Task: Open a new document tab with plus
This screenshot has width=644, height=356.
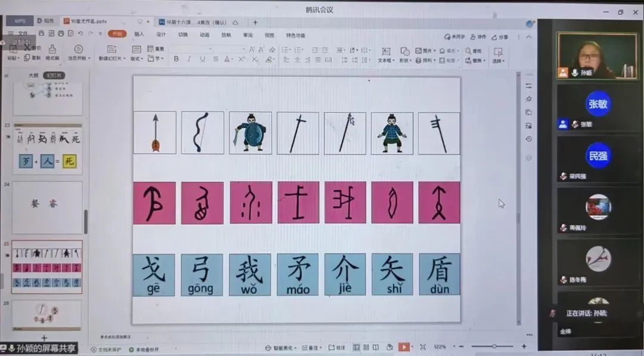Action: pos(255,22)
